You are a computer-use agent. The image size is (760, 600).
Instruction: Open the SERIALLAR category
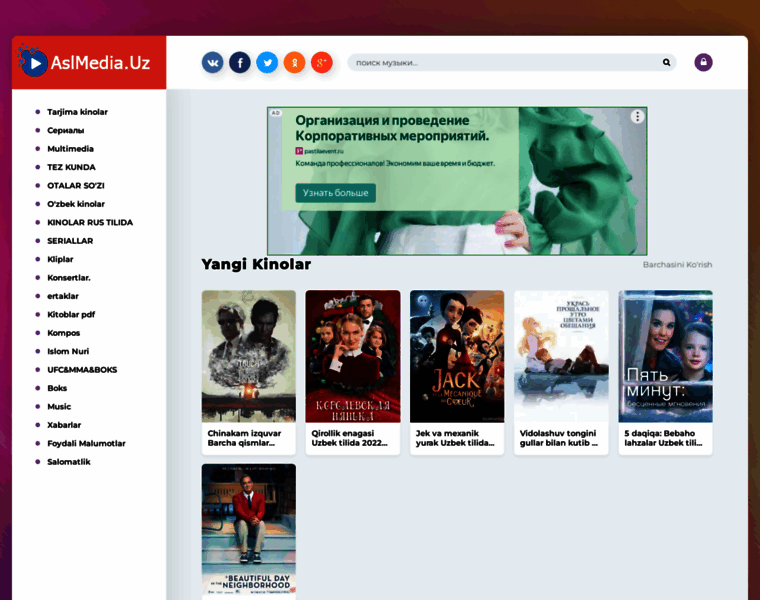[70, 241]
